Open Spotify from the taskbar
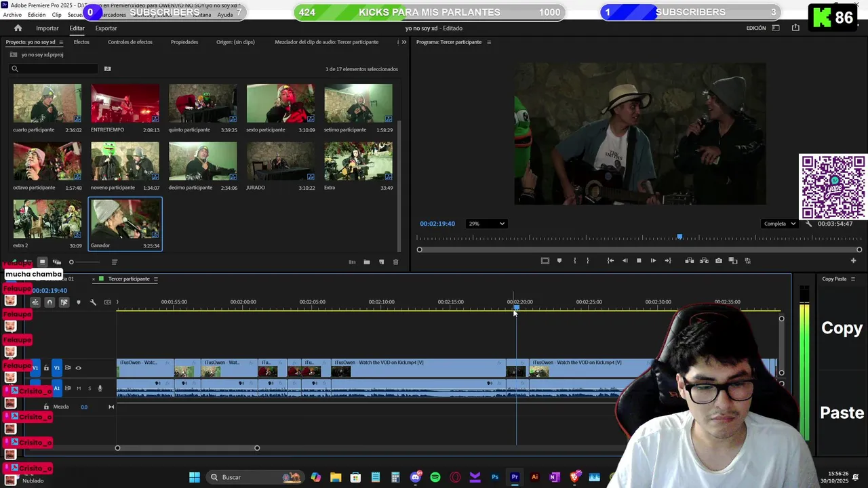The image size is (868, 488). coord(435,477)
